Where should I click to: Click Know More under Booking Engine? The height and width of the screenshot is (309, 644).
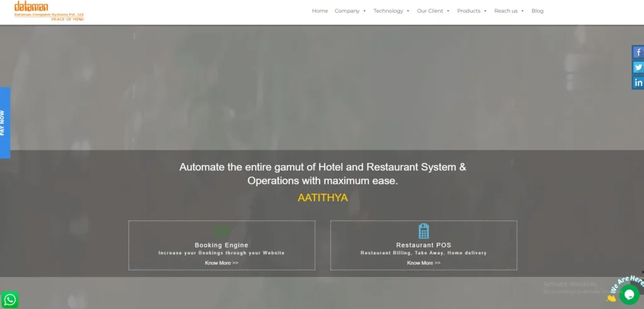click(x=221, y=263)
